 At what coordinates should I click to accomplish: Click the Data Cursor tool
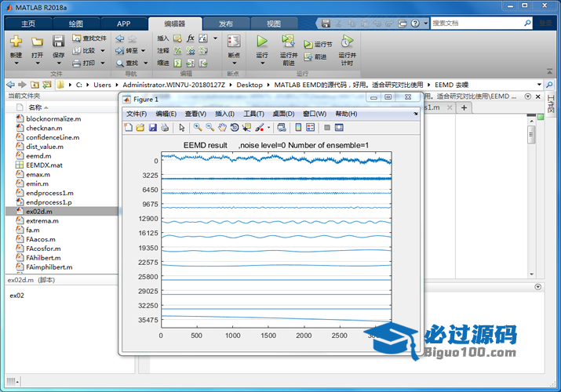246,127
